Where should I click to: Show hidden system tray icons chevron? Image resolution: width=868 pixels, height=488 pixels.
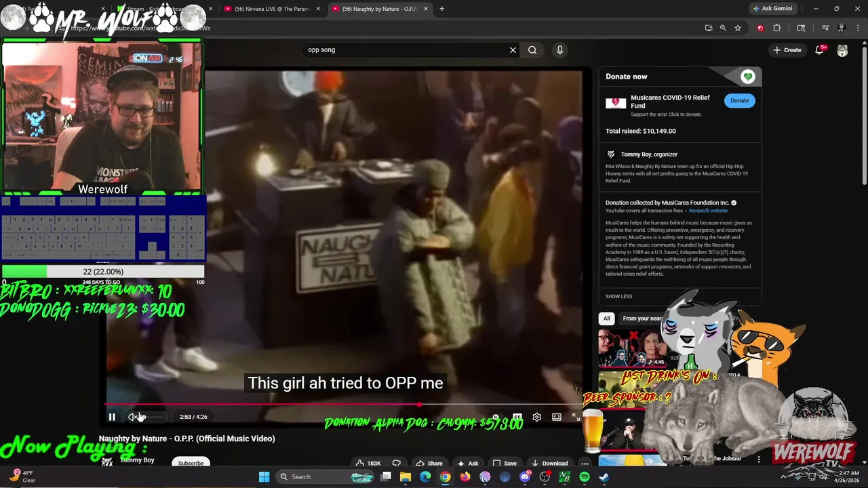tap(783, 477)
